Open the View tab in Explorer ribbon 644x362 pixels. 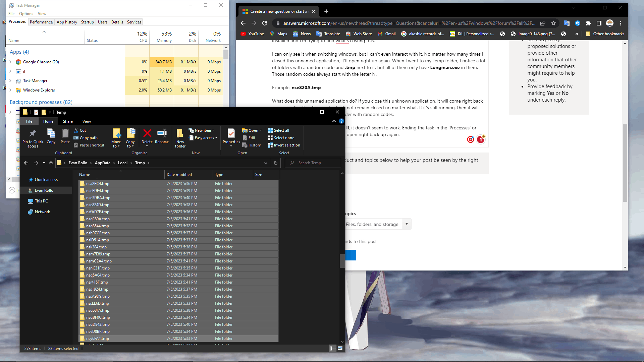(x=87, y=121)
